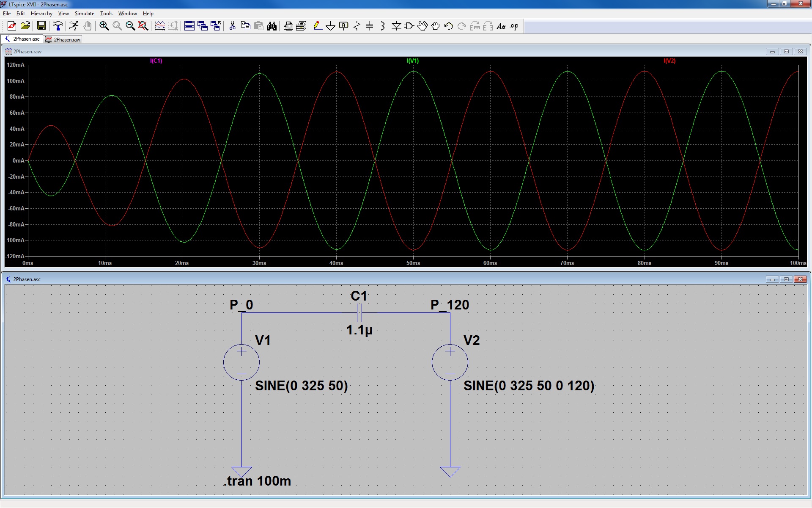Select the Ground symbol tool

coord(330,26)
